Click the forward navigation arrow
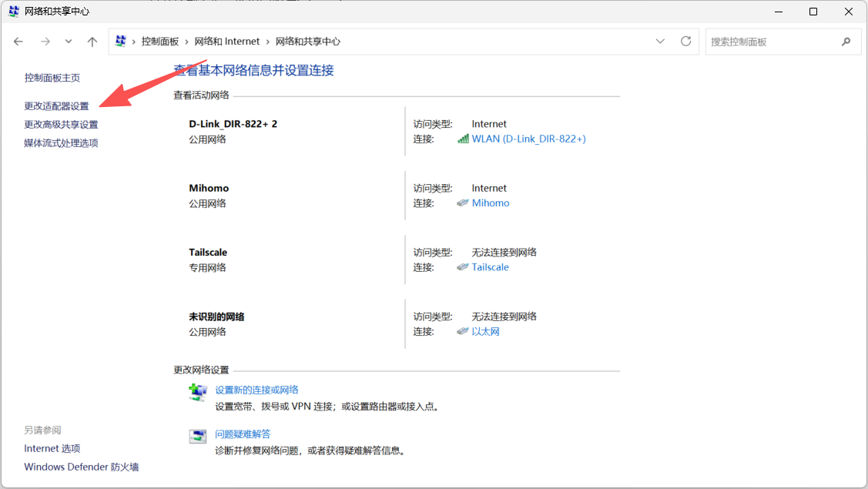Image resolution: width=868 pixels, height=489 pixels. click(x=45, y=42)
